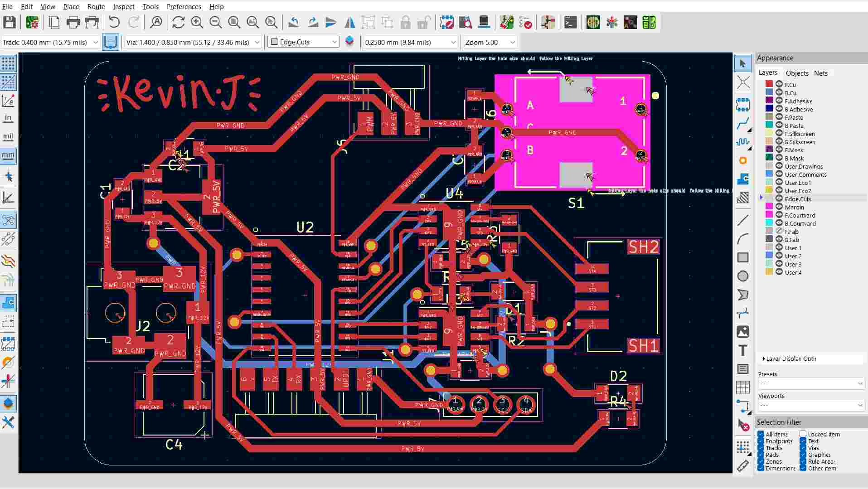Select the U2 footprint reference label on the board

[x=305, y=227]
